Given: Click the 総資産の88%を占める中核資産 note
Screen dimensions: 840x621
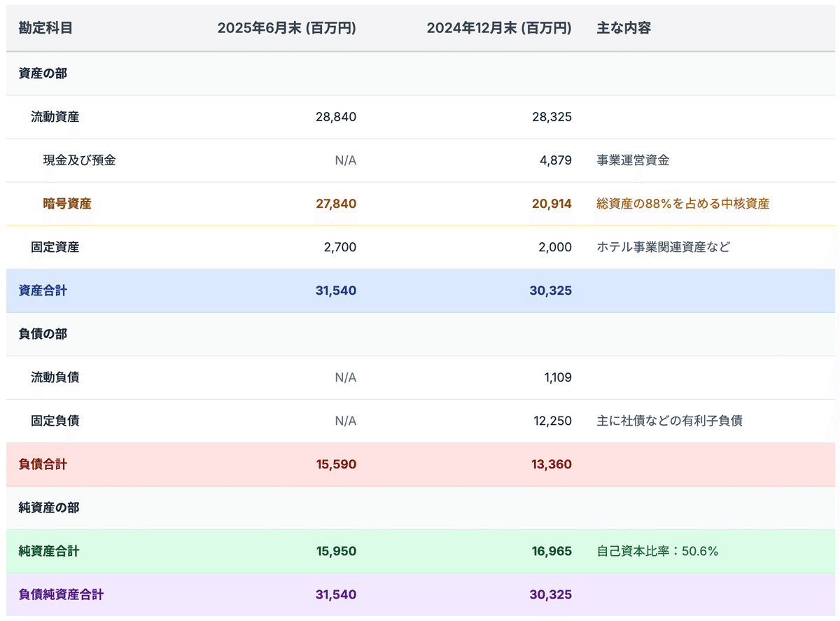Looking at the screenshot, I should [x=682, y=204].
